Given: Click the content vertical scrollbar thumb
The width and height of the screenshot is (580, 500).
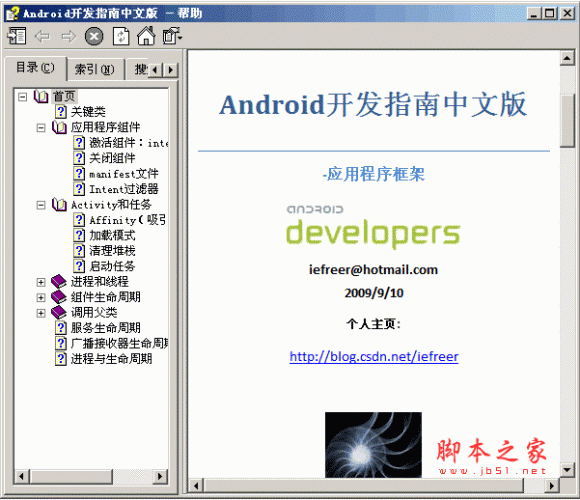Looking at the screenshot, I should [567, 121].
